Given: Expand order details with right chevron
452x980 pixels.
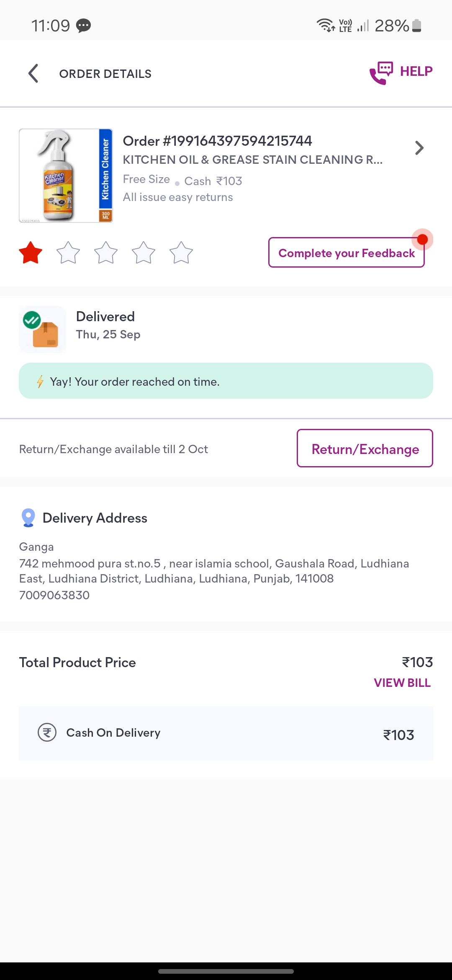Looking at the screenshot, I should tap(419, 148).
